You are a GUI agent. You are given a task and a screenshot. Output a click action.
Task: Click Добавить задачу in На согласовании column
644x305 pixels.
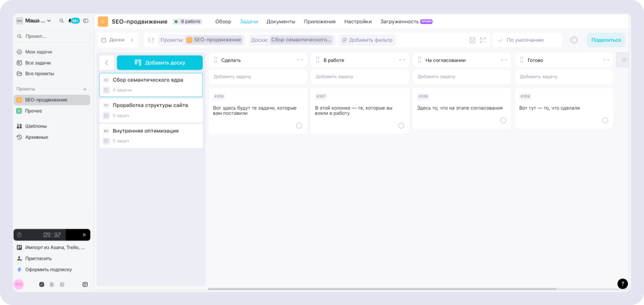pyautogui.click(x=462, y=77)
